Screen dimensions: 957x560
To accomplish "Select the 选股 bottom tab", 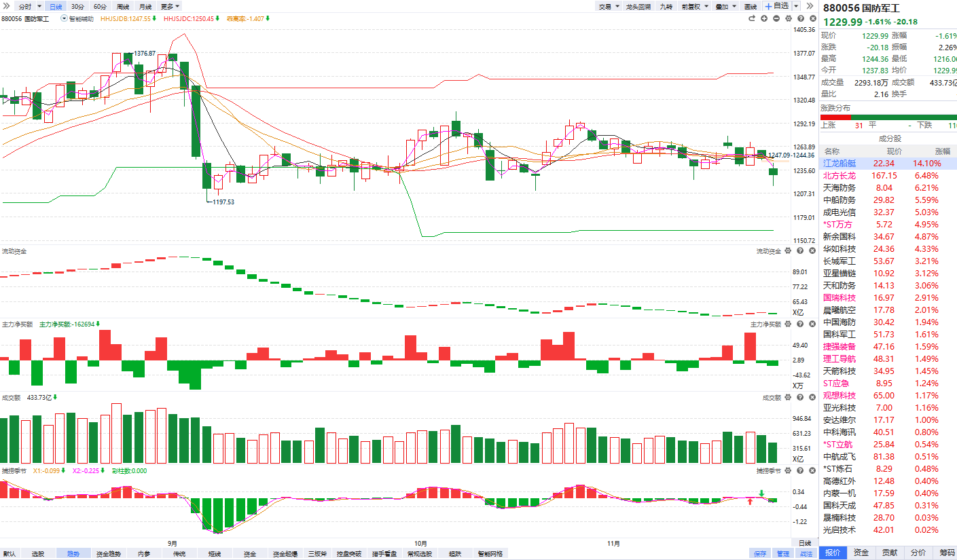I will coord(38,554).
